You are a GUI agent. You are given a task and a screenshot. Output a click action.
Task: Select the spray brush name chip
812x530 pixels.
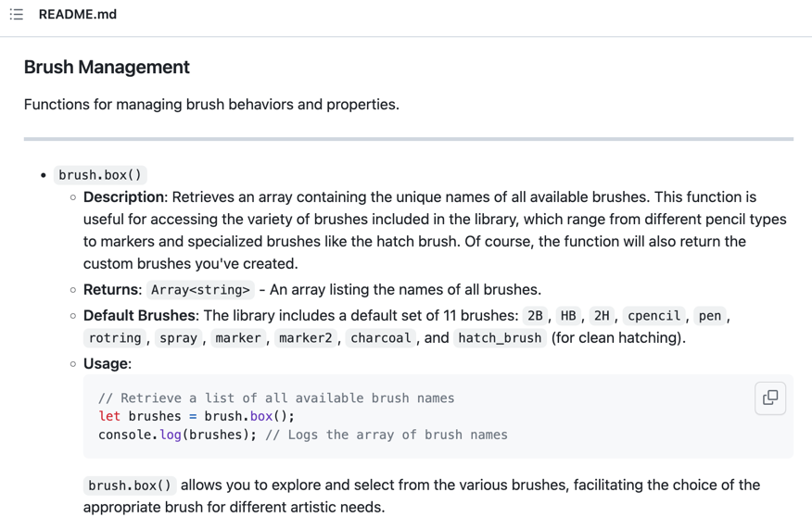(x=178, y=338)
